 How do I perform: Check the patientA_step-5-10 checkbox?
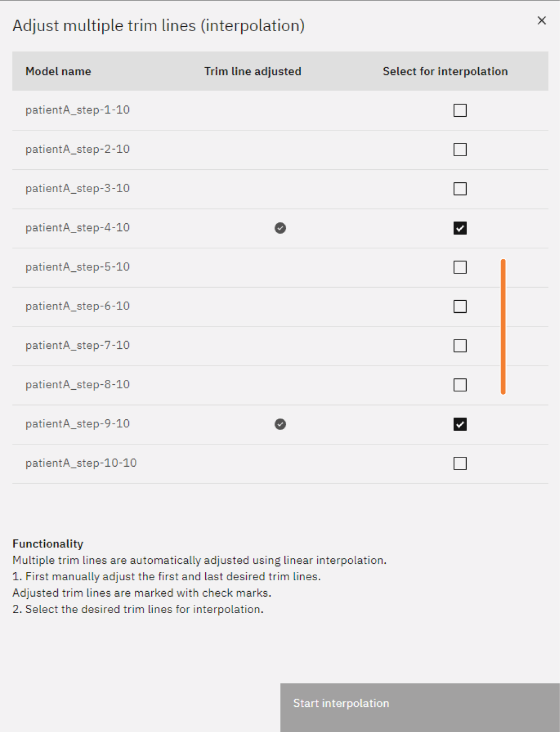(x=460, y=267)
